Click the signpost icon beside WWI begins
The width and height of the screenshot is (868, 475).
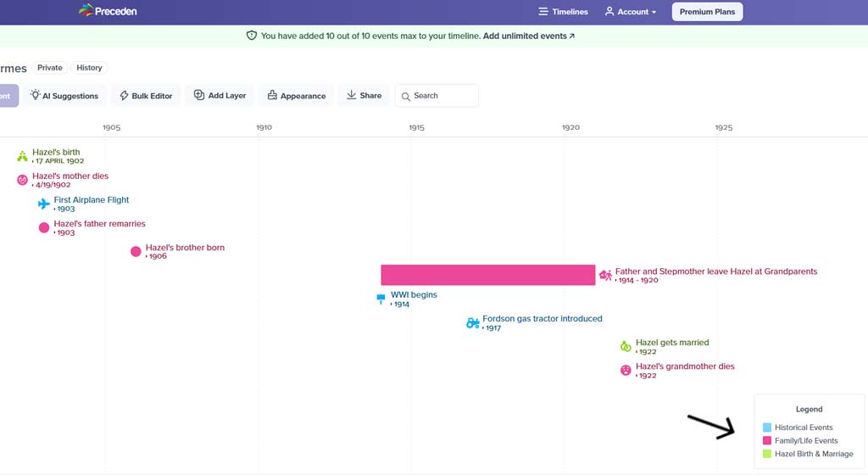pos(381,299)
